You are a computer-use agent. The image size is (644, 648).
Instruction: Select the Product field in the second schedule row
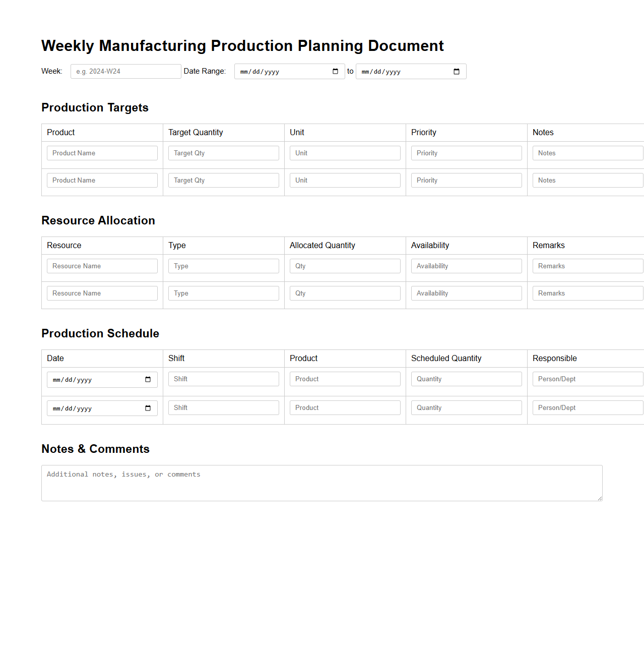345,407
